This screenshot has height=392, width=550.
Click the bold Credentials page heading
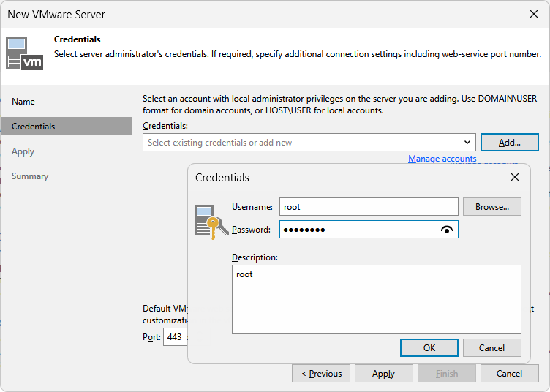pyautogui.click(x=78, y=39)
